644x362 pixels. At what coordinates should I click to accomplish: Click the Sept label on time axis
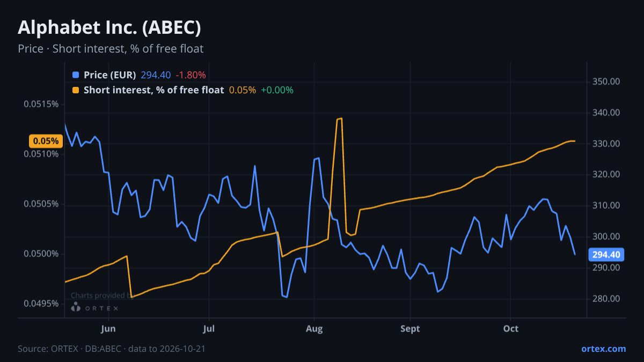click(x=410, y=328)
